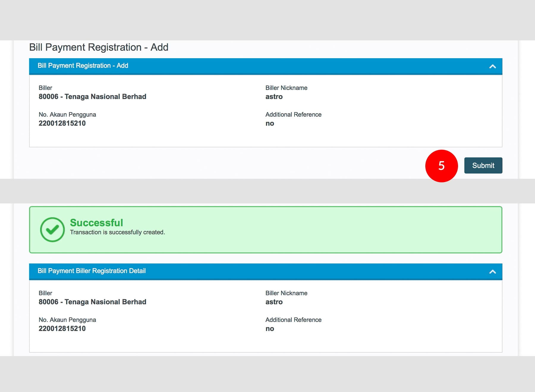Click nickname value 'astro' in Add panel
The image size is (535, 392).
[274, 97]
